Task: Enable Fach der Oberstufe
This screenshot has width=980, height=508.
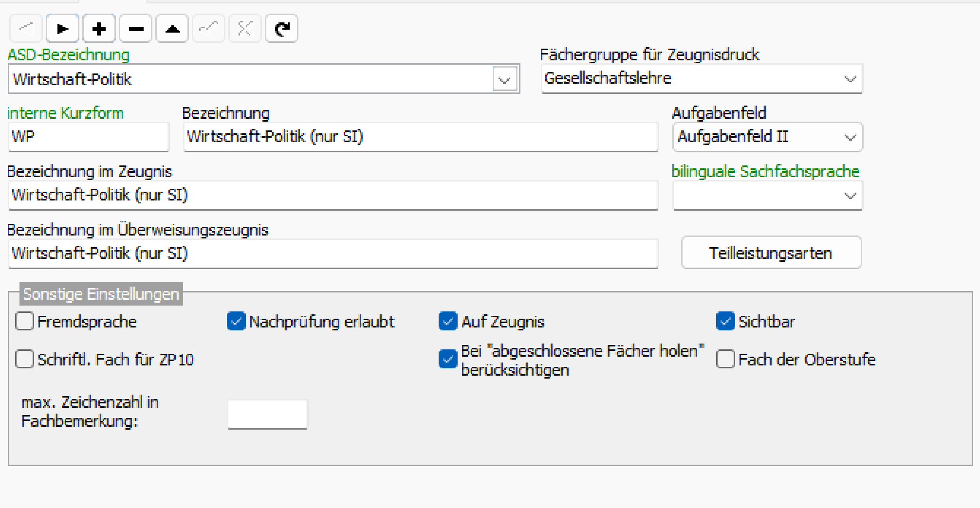Action: click(x=725, y=359)
